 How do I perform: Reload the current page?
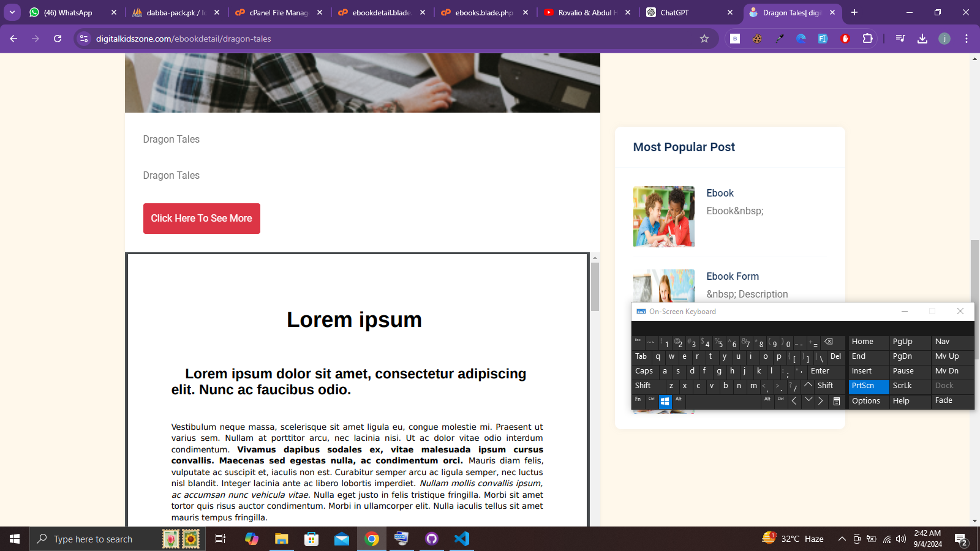point(58,39)
